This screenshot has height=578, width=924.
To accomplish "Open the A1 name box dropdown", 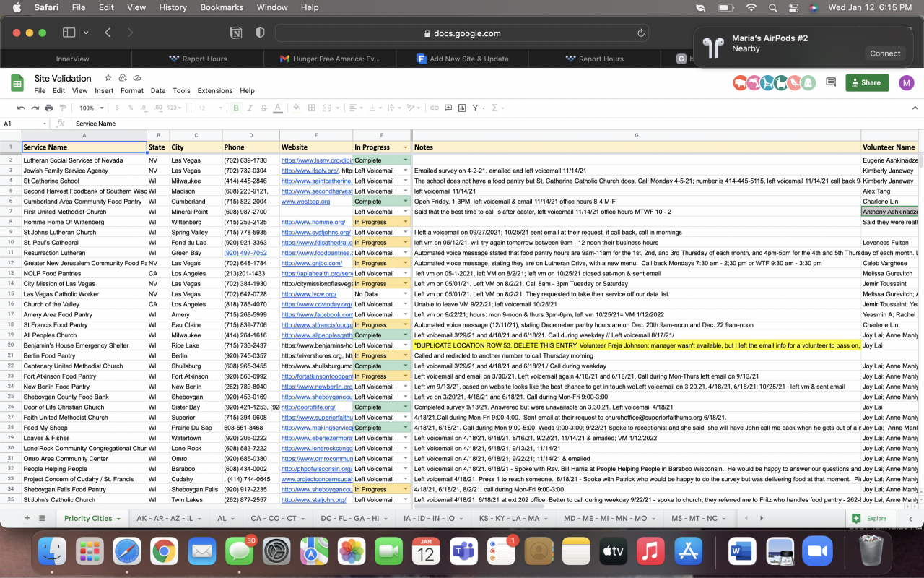I will click(x=45, y=124).
